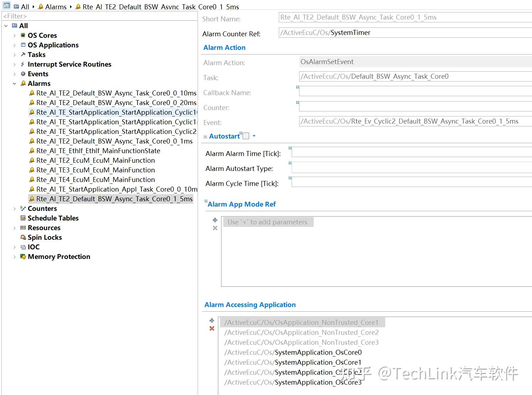Click the OS Cores chip icon
Viewport: 532px width, 395px height.
(23, 35)
